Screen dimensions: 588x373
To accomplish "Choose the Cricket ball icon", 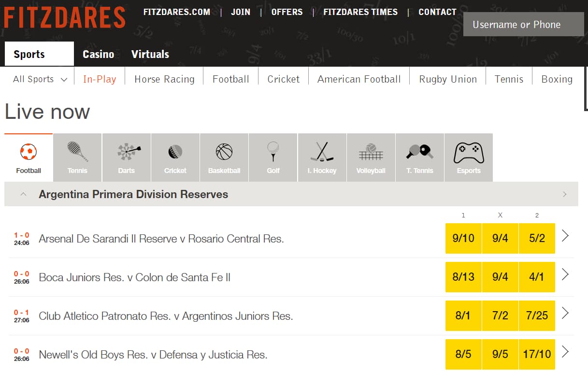I will [175, 152].
